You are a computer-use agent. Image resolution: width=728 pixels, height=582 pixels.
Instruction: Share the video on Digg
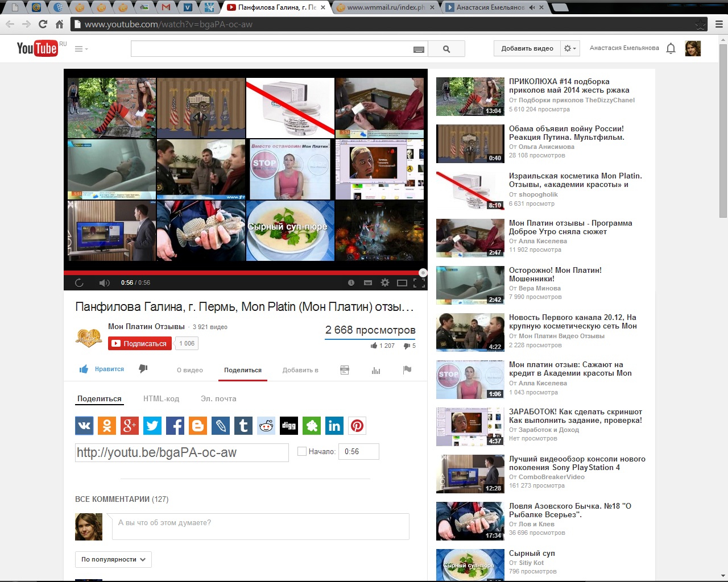289,425
